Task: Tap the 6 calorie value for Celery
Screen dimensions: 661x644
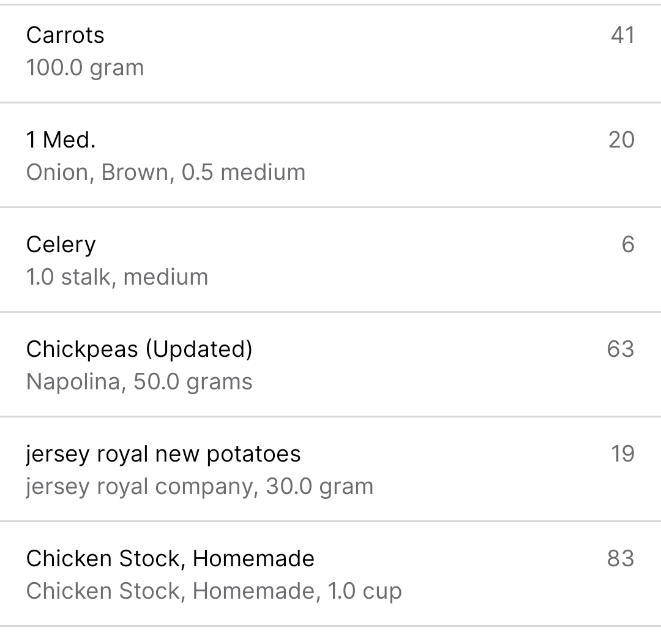Action: (x=628, y=244)
